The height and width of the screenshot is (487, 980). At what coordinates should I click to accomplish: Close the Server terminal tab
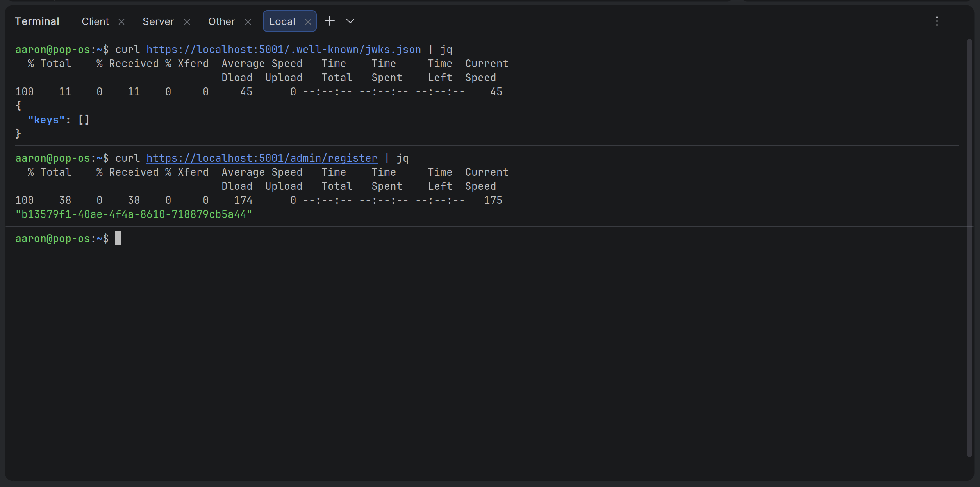click(187, 22)
